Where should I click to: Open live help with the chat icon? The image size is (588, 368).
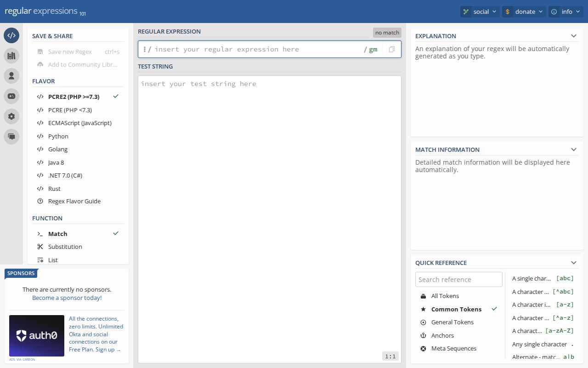click(11, 137)
